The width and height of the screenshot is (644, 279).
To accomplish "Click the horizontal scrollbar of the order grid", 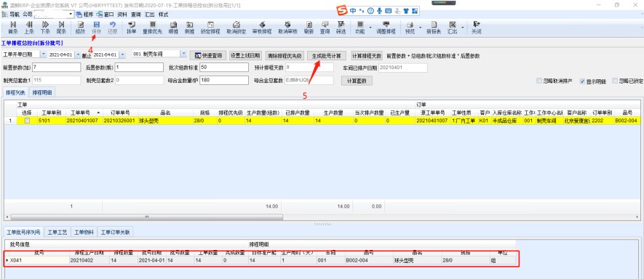I will point(146,217).
